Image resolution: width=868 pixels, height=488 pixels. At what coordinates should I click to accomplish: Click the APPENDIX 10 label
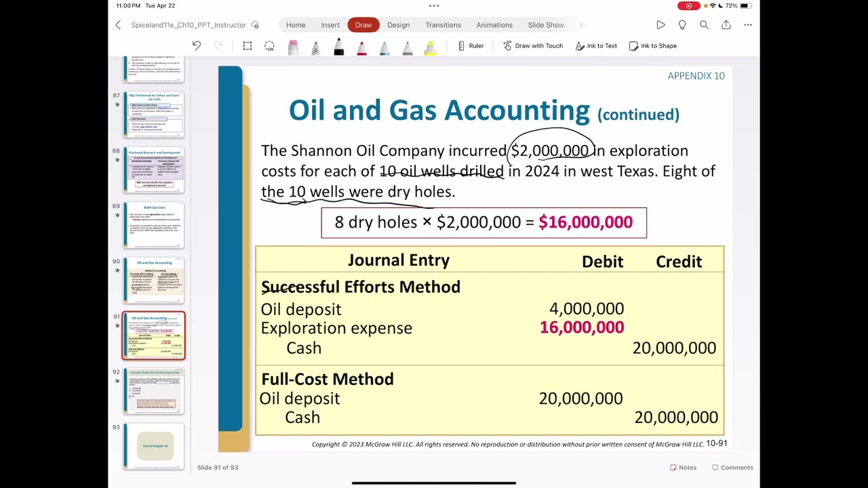pos(696,75)
